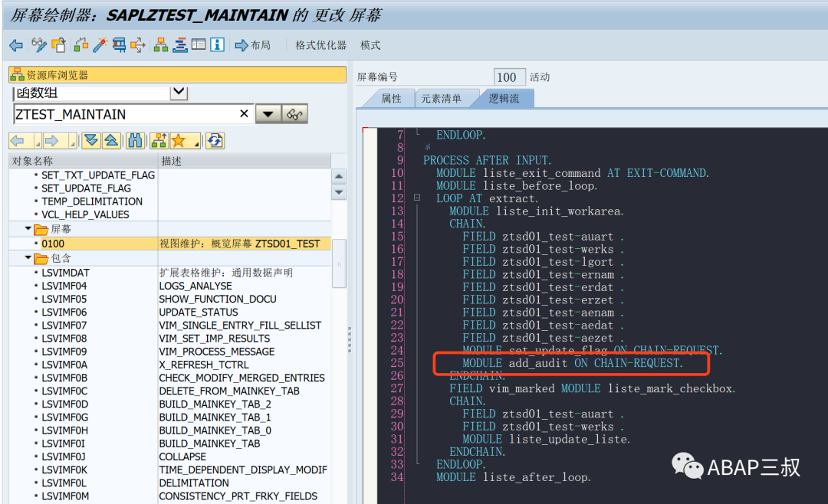Viewport: 828px width, 504px height.
Task: Click the back arrow in the top toolbar
Action: click(16, 45)
